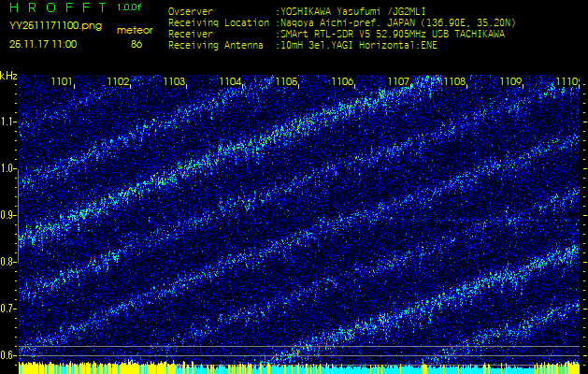588x374 pixels.
Task: Click the date stamp ending 11:00
Action: [43, 44]
